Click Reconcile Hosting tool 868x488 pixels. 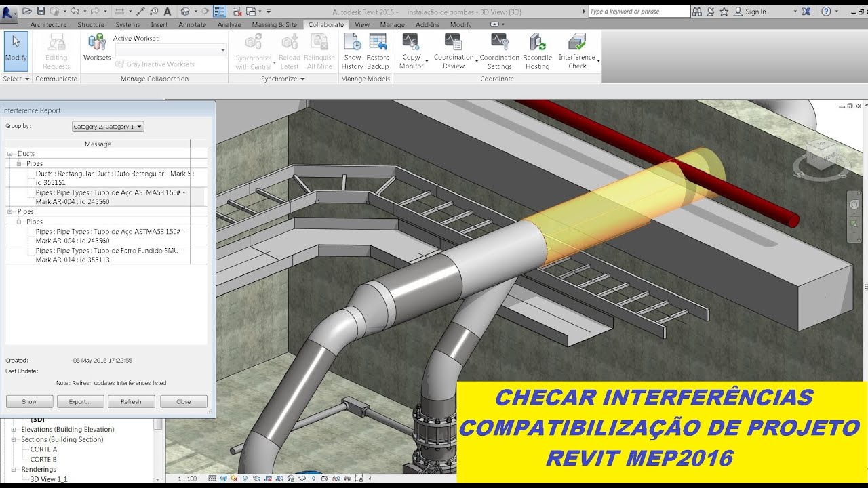(537, 52)
